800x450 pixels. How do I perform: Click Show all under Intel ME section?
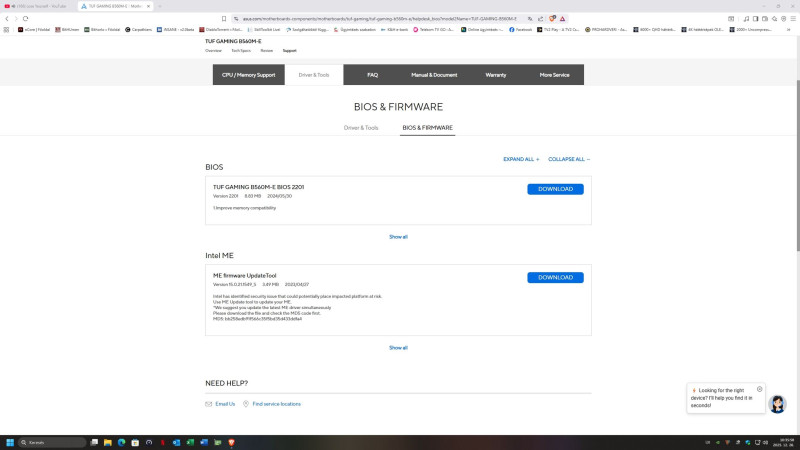(x=398, y=347)
